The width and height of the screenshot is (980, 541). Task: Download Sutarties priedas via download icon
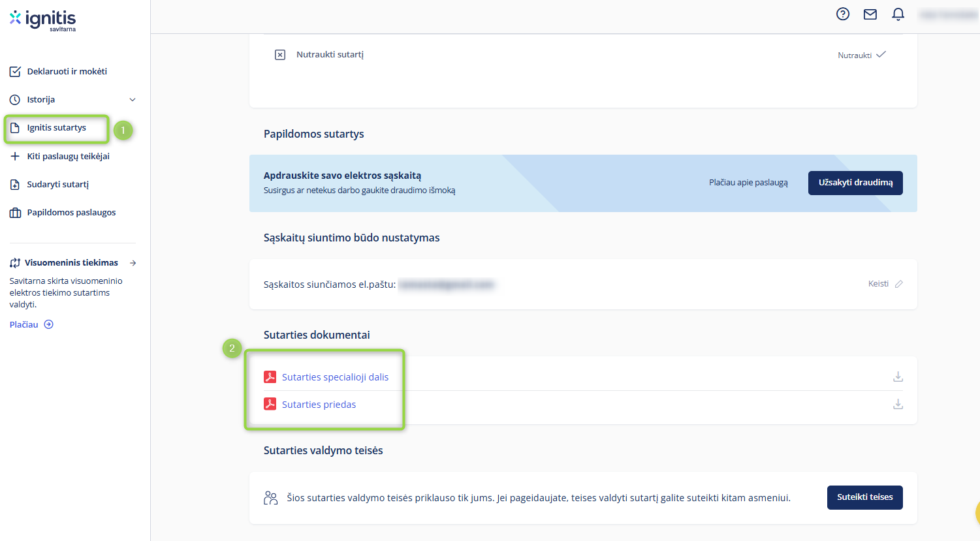click(898, 404)
